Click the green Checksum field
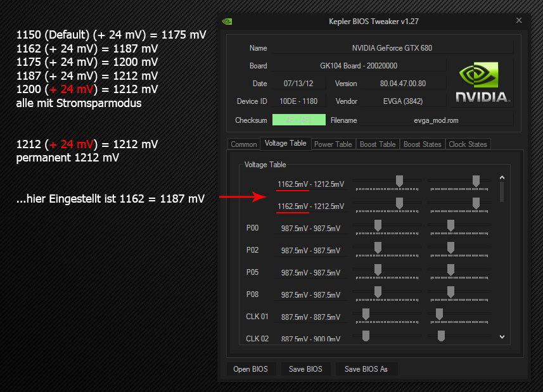 coord(299,120)
